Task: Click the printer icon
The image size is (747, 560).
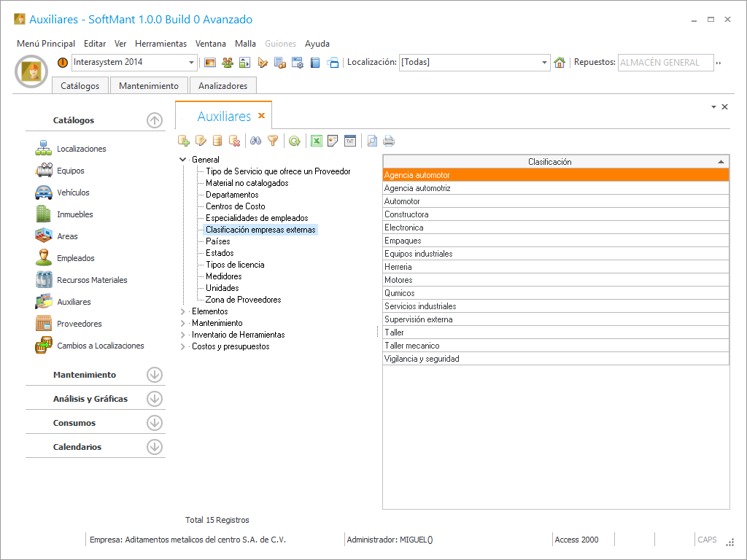Action: pos(389,141)
